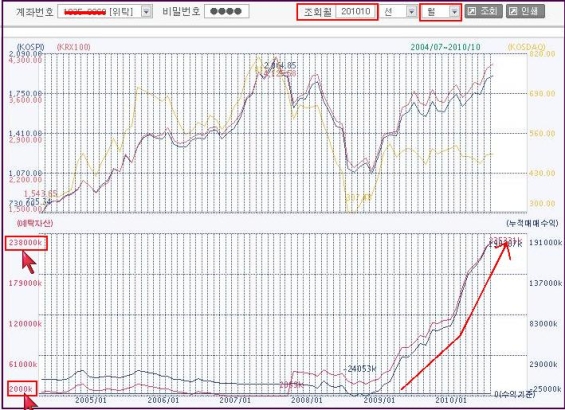Click the 83000k profit axis value

[x=543, y=324]
